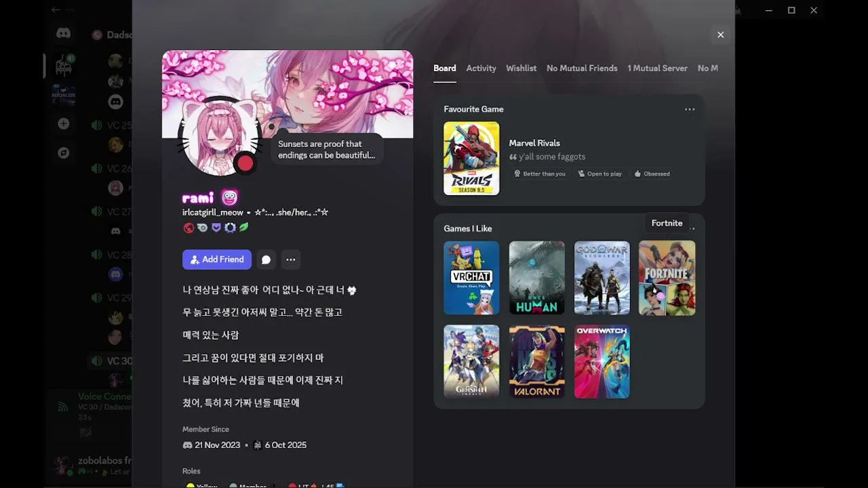This screenshot has width=868, height=488.
Task: Click the Discord logo beside 21 Nov 2023
Action: coord(188,445)
